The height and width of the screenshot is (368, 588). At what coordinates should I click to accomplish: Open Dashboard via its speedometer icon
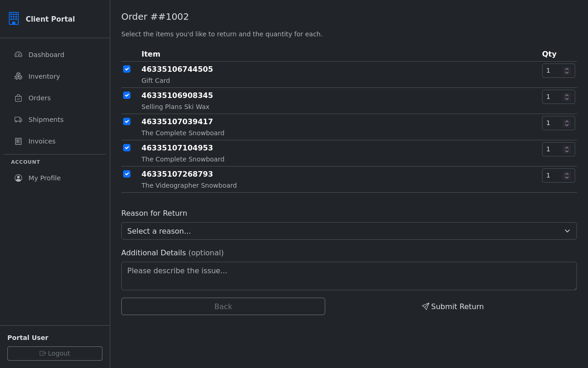point(18,55)
